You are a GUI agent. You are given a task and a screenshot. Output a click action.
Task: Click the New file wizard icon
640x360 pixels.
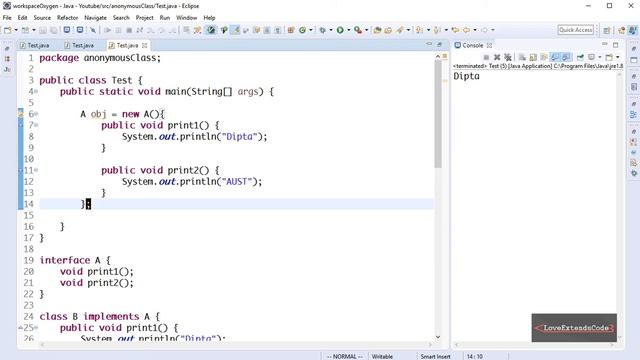click(7, 30)
